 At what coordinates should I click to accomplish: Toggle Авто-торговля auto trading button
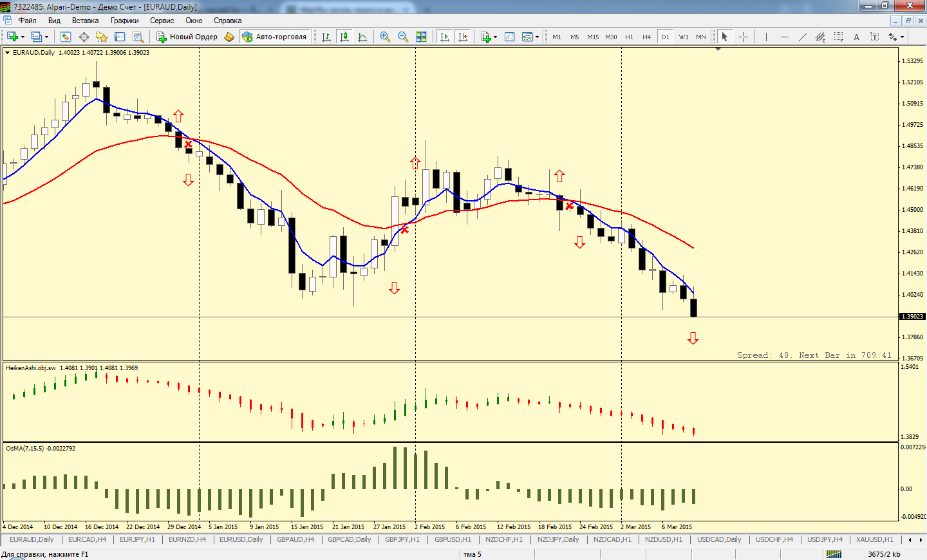pos(275,37)
